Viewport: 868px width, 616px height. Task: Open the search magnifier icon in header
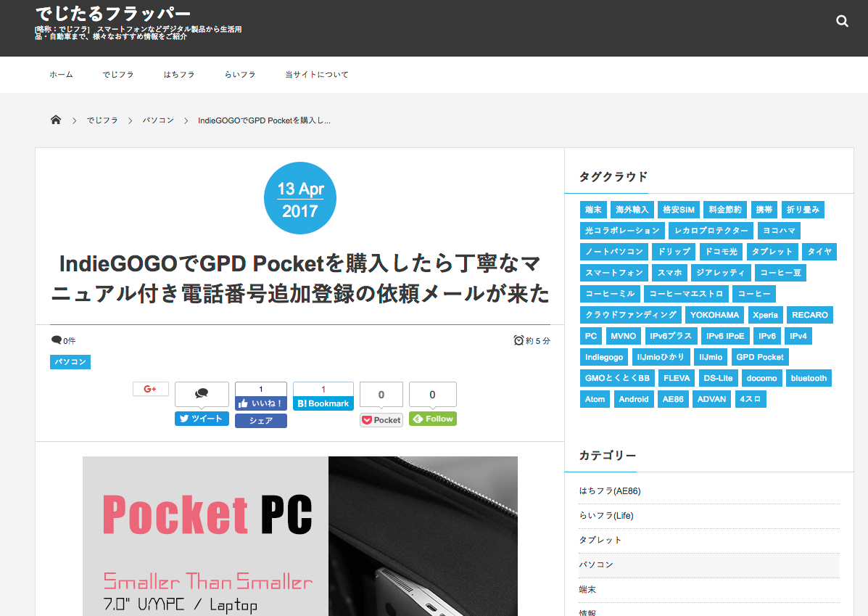click(842, 21)
